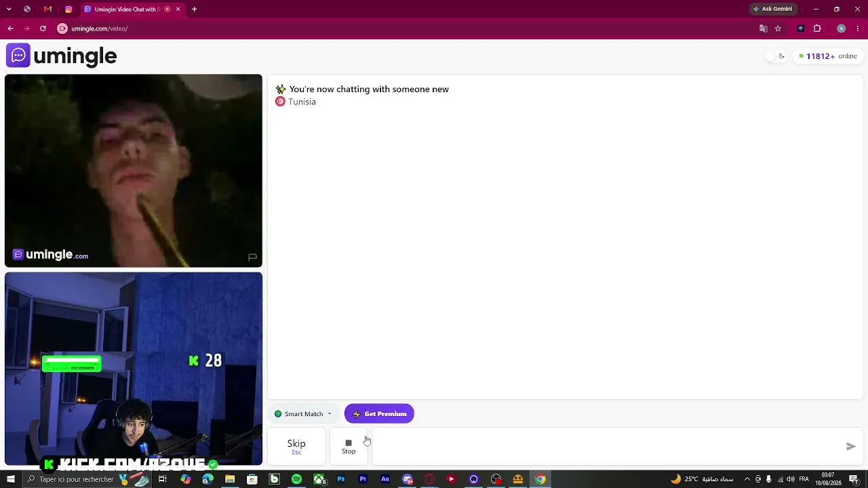The width and height of the screenshot is (868, 488).
Task: Focus the chat message input field
Action: click(x=607, y=447)
